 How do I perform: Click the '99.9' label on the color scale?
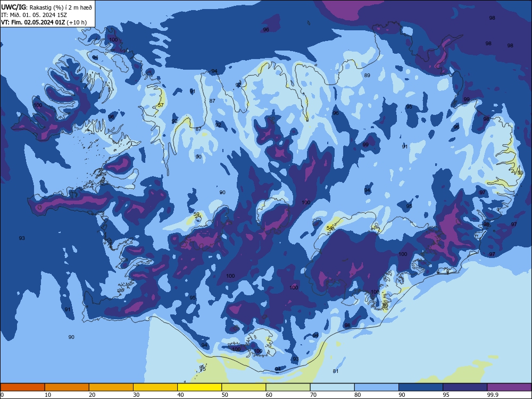pos(493,395)
